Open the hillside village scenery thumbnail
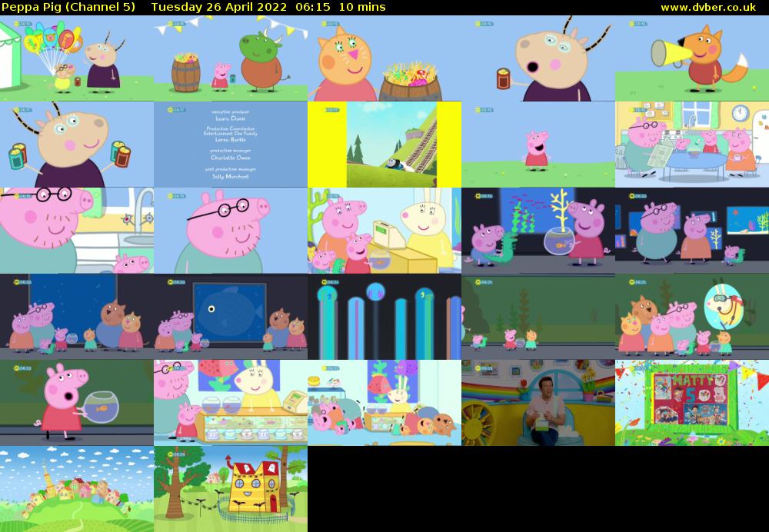The width and height of the screenshot is (769, 532). click(77, 488)
